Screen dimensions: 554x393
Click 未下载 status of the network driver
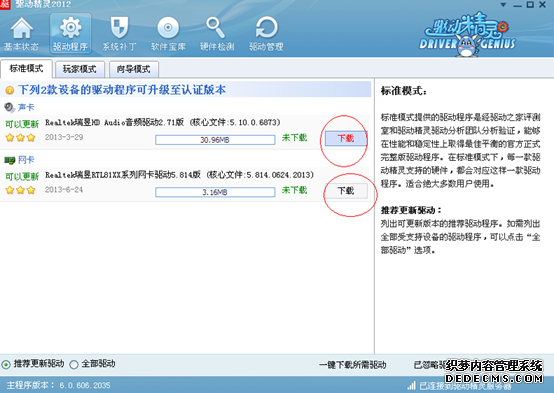(x=294, y=190)
